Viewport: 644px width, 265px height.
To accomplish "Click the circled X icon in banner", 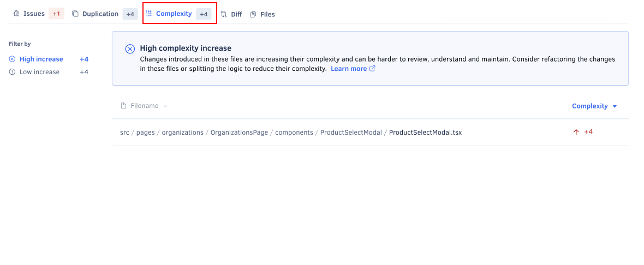I will (x=130, y=49).
